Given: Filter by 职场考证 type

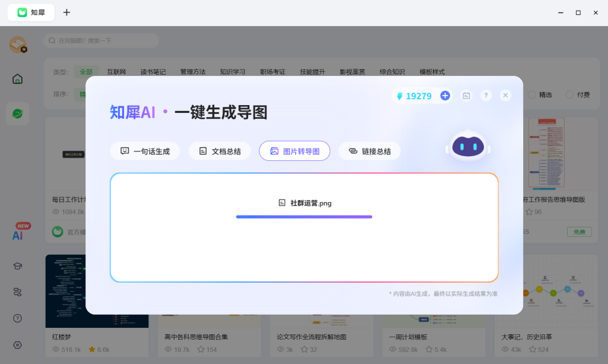Looking at the screenshot, I should point(273,72).
